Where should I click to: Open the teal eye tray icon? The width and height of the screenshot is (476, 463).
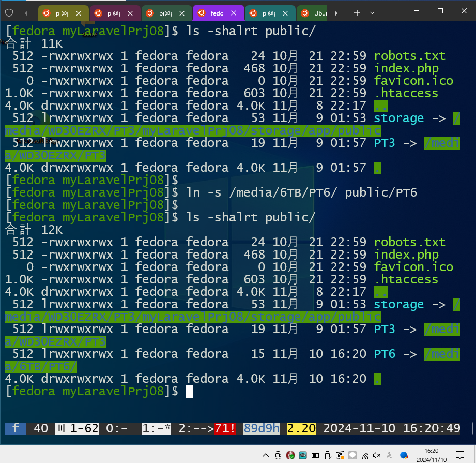click(x=303, y=455)
